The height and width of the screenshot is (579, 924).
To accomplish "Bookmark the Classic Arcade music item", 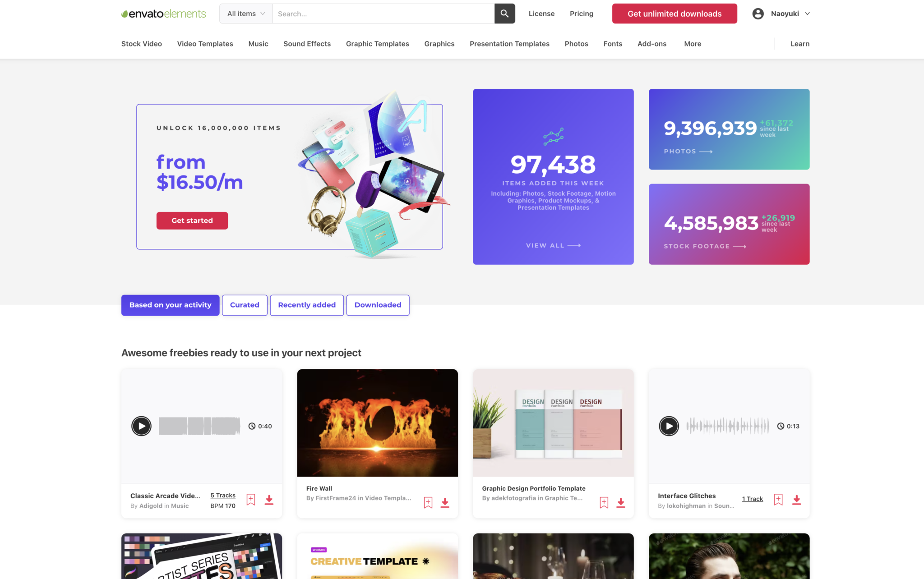I will coord(251,500).
